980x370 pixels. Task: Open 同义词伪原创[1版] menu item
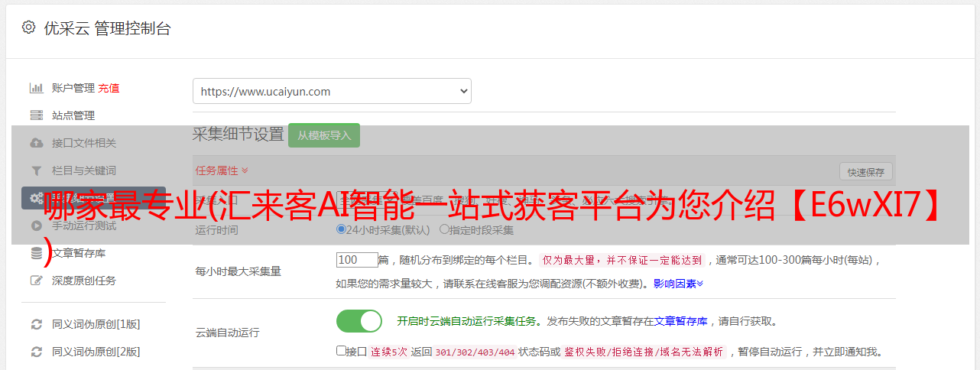[x=96, y=324]
